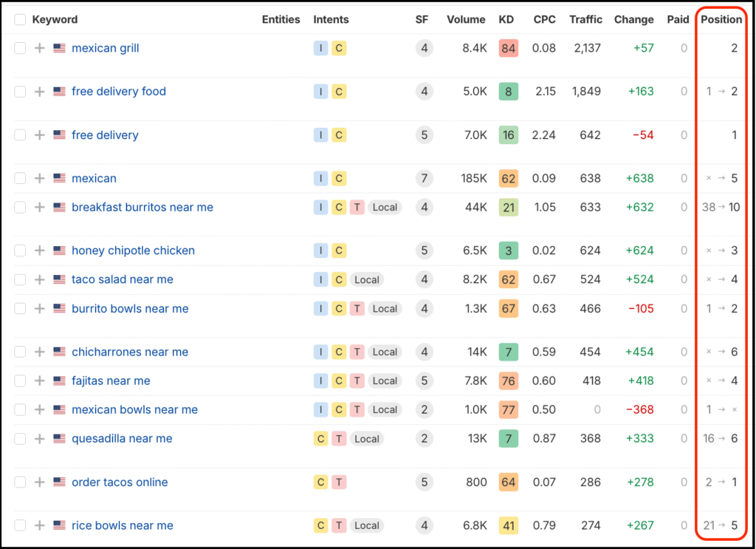Check the "quesadilla near me" row checkbox
This screenshot has width=756, height=549.
[20, 438]
